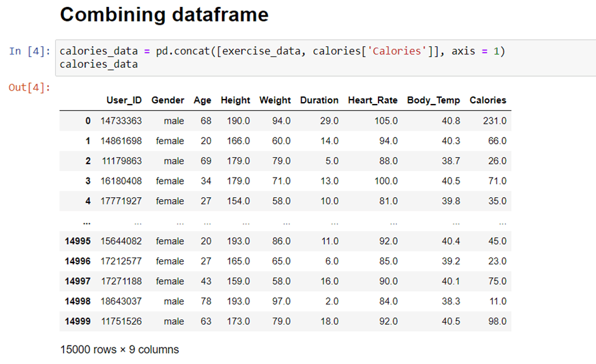
Task: Select user ID 16180408 cell
Action: pyautogui.click(x=121, y=181)
